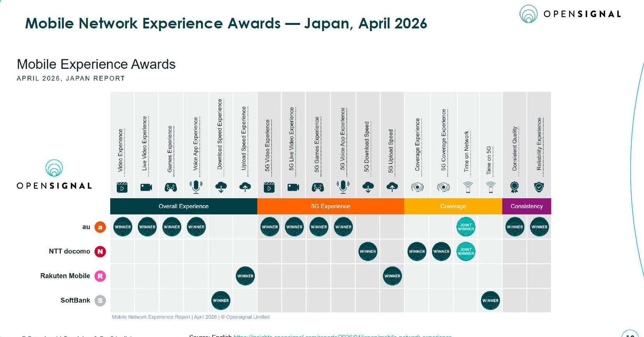Click the pink Rakuten Mobile logo

100,276
